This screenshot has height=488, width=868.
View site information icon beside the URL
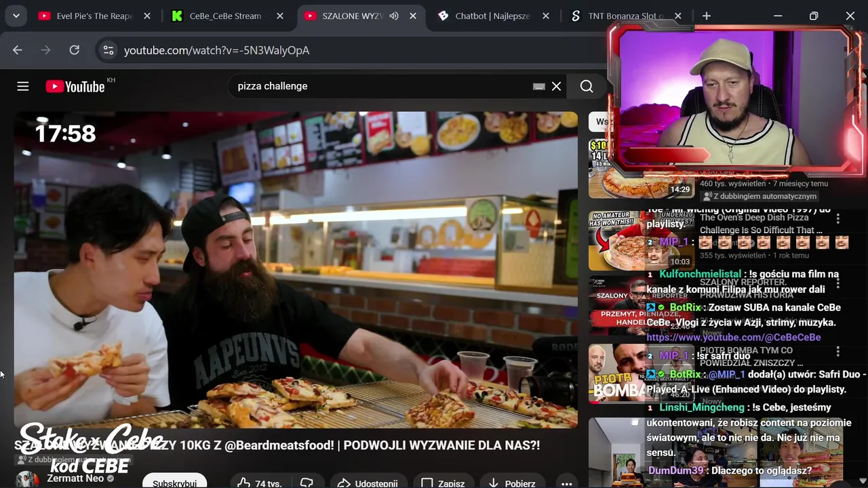(108, 50)
